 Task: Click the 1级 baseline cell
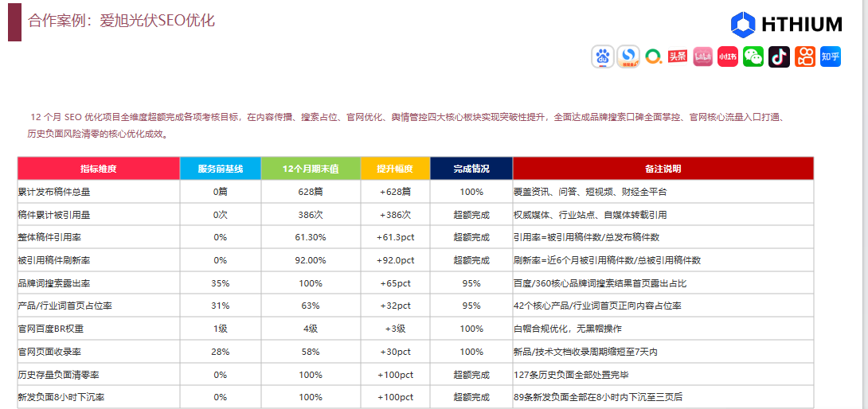pyautogui.click(x=221, y=329)
